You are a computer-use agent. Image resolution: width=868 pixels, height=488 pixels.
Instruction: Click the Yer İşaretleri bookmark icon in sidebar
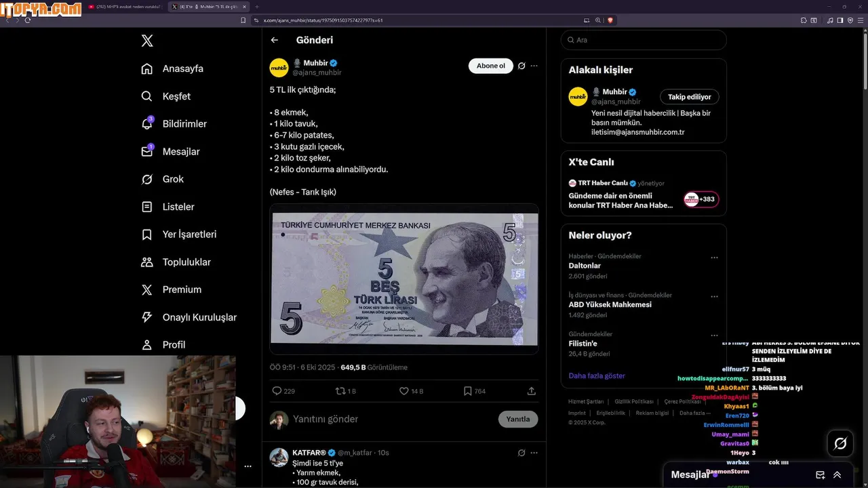[146, 235]
